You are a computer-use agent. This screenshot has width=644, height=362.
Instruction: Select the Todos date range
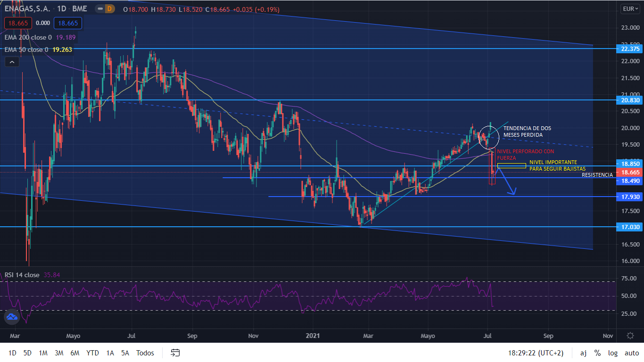[145, 353]
